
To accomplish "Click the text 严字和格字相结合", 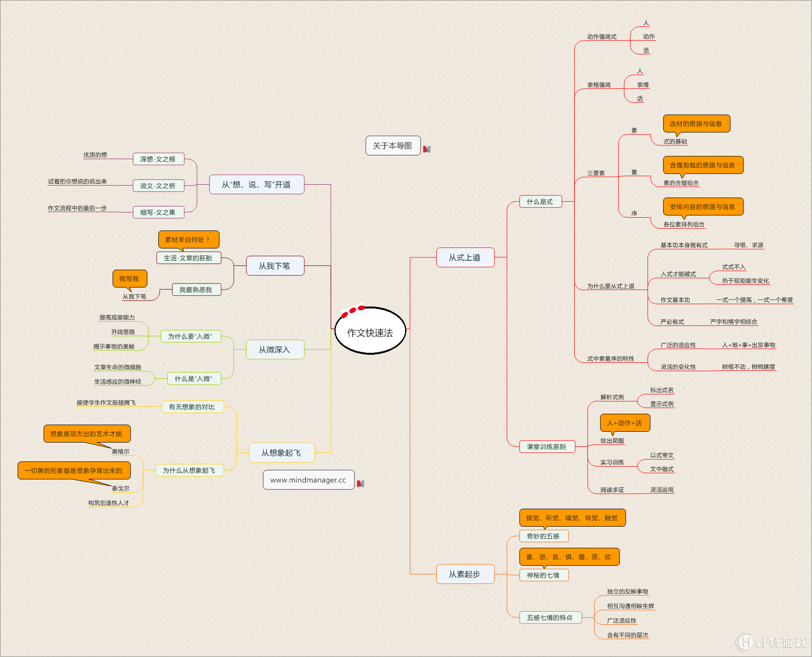I will click(734, 322).
